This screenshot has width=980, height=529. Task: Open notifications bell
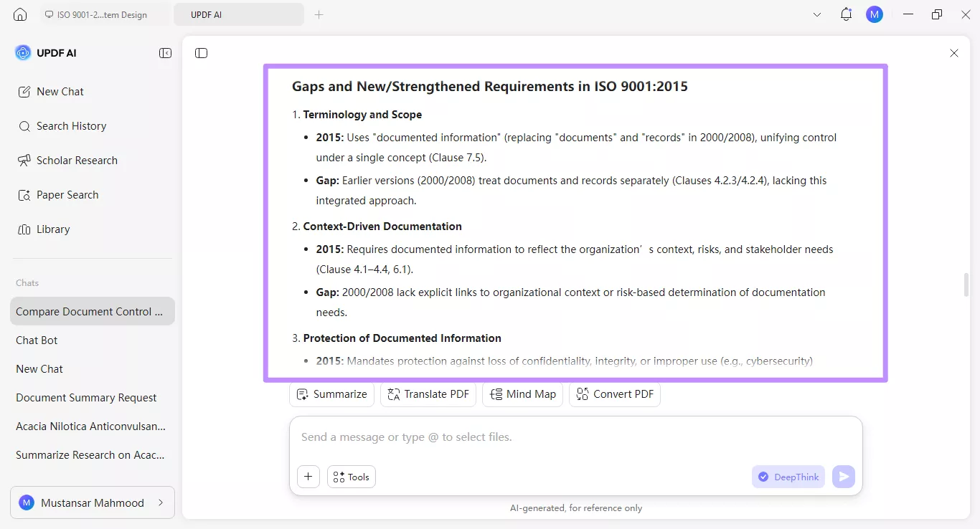(x=846, y=14)
